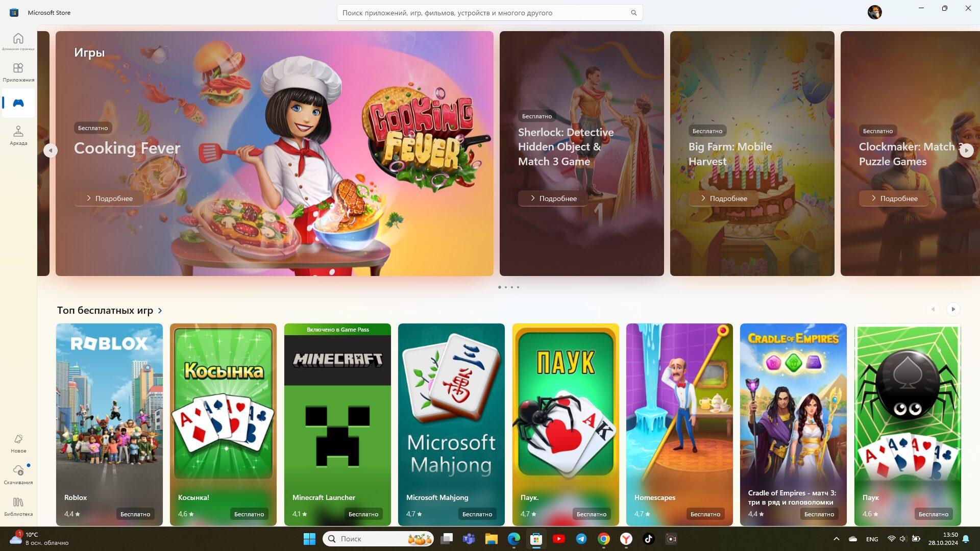
Task: Select the gamepad Games icon in sidebar
Action: pyautogui.click(x=18, y=103)
